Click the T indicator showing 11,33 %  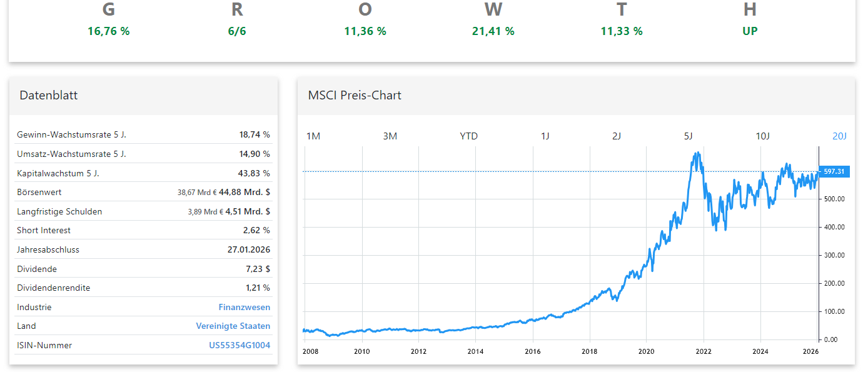(x=621, y=19)
